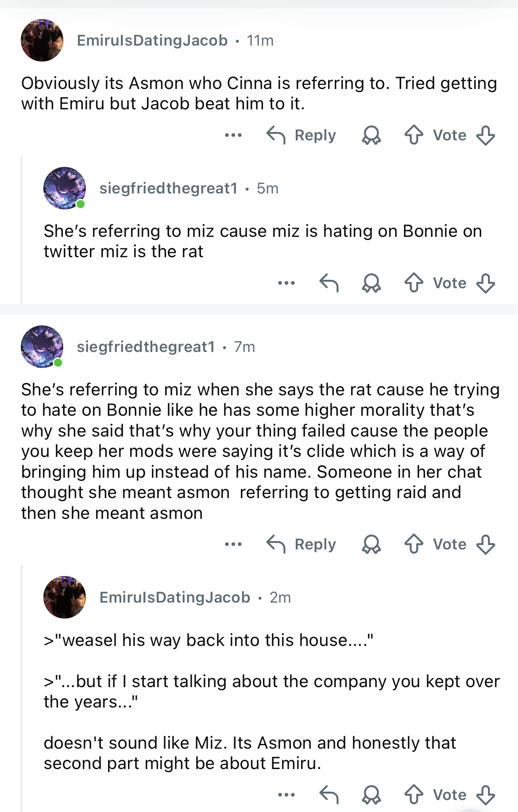Upvote the 'miz is the rat' reply
Screen dimensions: 518x812
[414, 283]
